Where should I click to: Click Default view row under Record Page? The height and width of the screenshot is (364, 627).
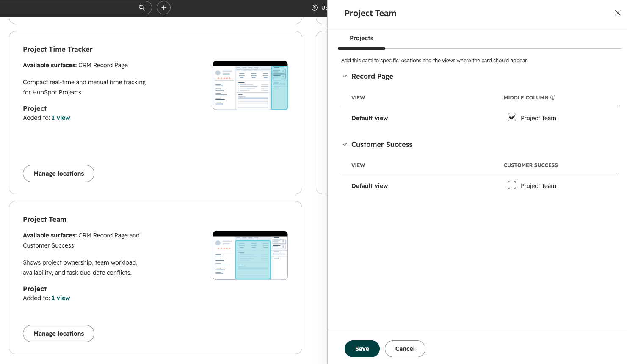click(x=480, y=118)
